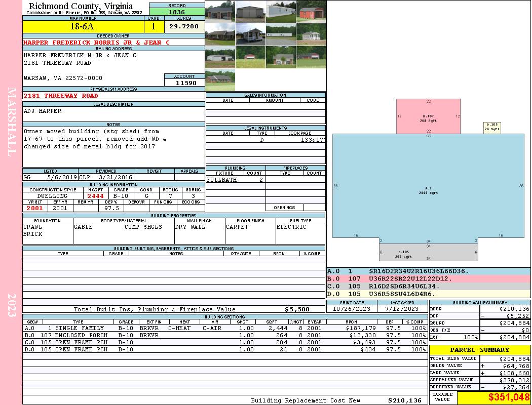Viewport: 532px width, 405px height.
Task: Select C.0 105 OPEN FRAME PCH row
Action: pyautogui.click(x=224, y=342)
